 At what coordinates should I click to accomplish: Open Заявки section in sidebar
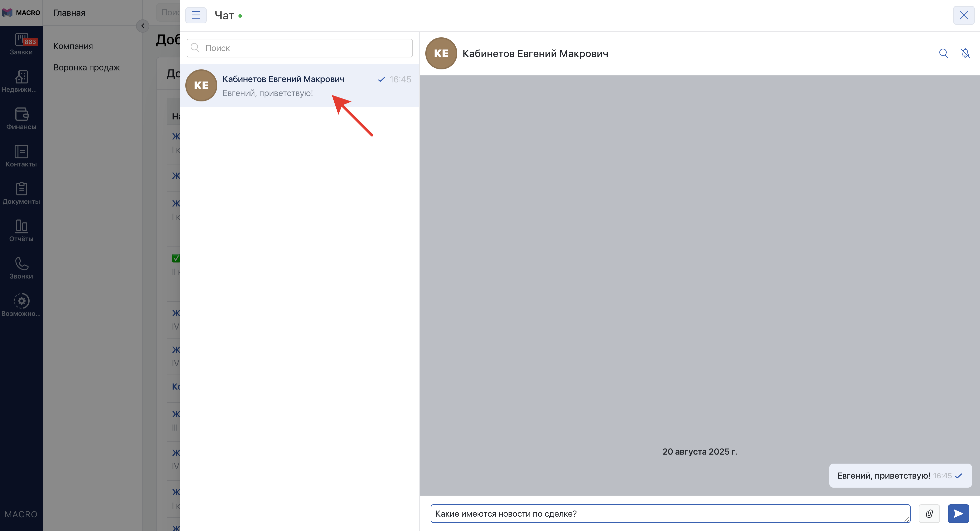[21, 44]
